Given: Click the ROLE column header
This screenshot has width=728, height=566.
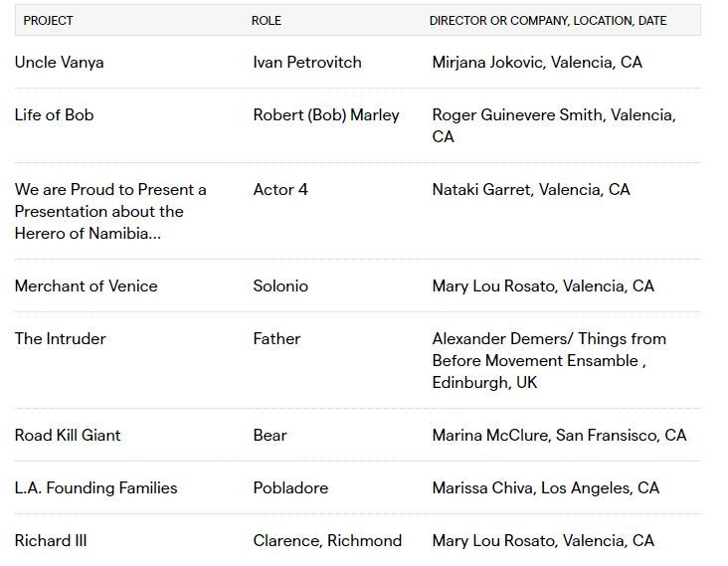Looking at the screenshot, I should 266,21.
